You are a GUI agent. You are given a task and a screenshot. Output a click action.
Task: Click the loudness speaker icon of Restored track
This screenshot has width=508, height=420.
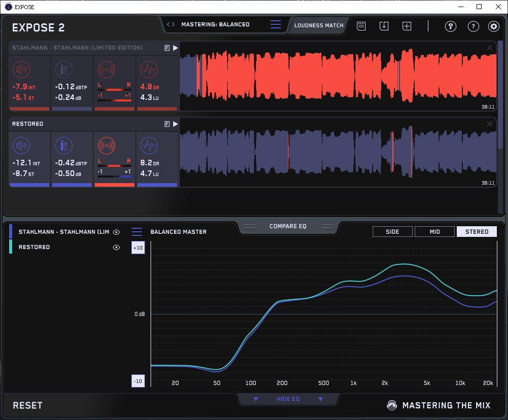[x=21, y=146]
